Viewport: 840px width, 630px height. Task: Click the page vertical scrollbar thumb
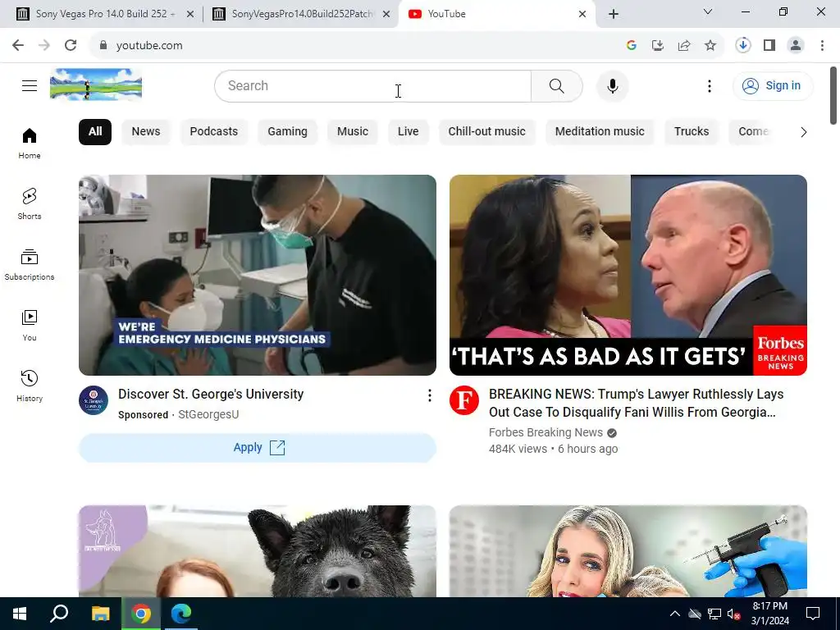click(833, 95)
